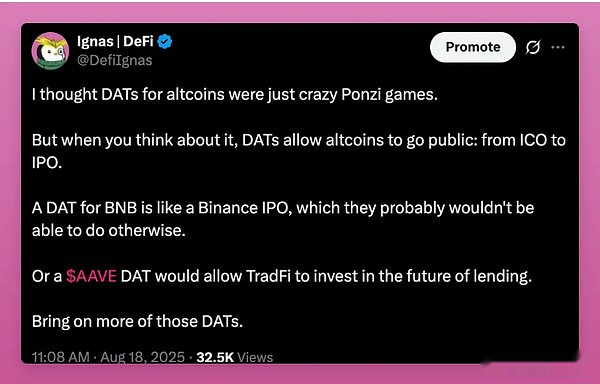Click the standalone IPO. text line
The height and width of the screenshot is (384, 600).
pos(47,163)
